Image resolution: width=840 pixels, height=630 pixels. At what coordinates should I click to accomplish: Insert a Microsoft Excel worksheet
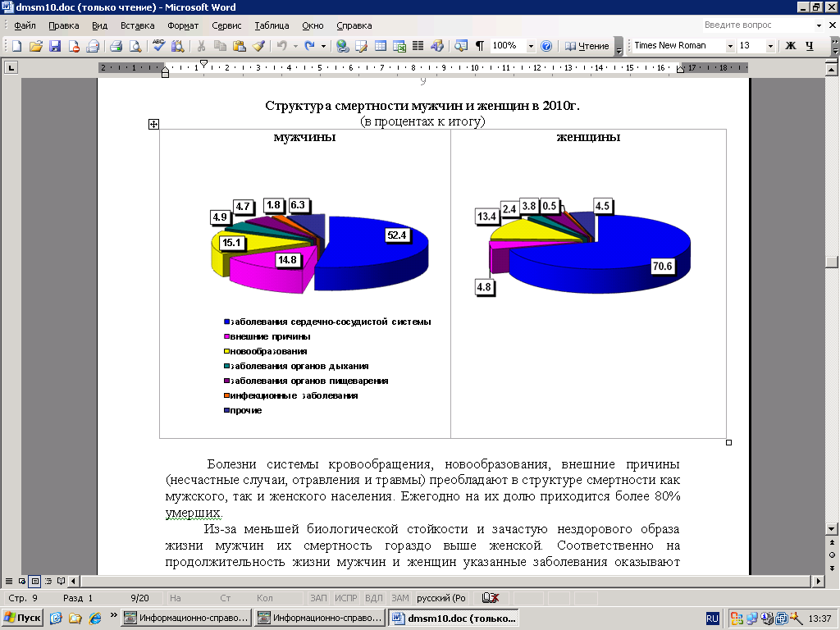(x=399, y=46)
